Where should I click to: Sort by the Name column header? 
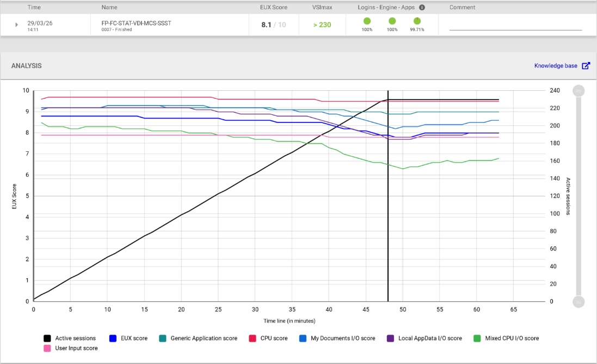click(109, 7)
